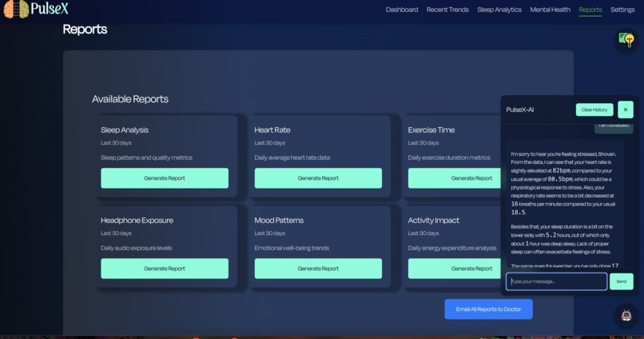Click the PulseX brand name text
The height and width of the screenshot is (339, 644).
click(x=50, y=8)
